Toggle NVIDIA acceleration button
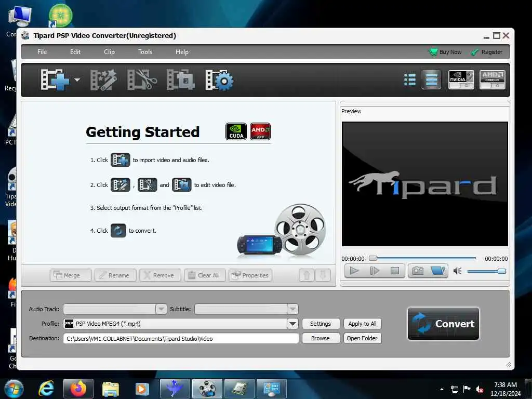 (x=461, y=79)
